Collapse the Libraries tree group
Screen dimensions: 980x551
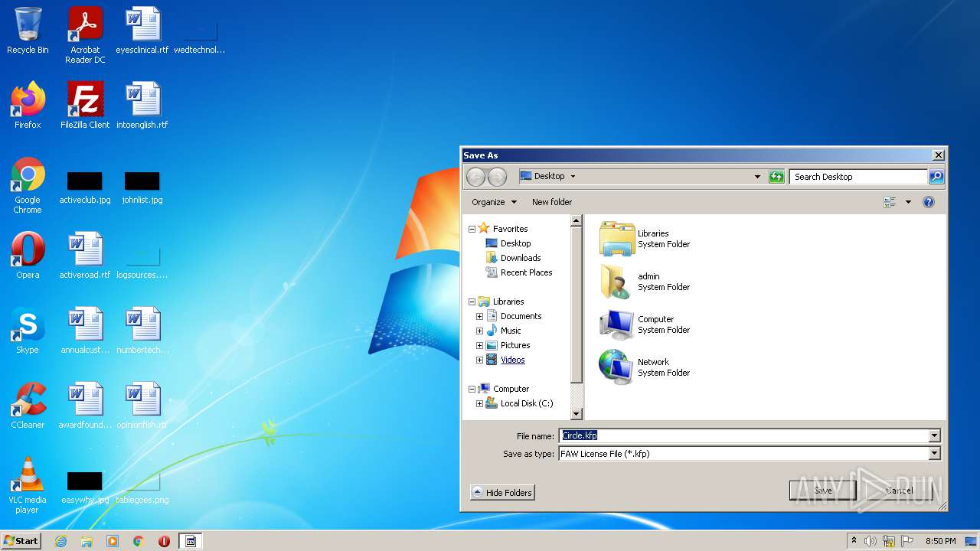click(x=472, y=302)
